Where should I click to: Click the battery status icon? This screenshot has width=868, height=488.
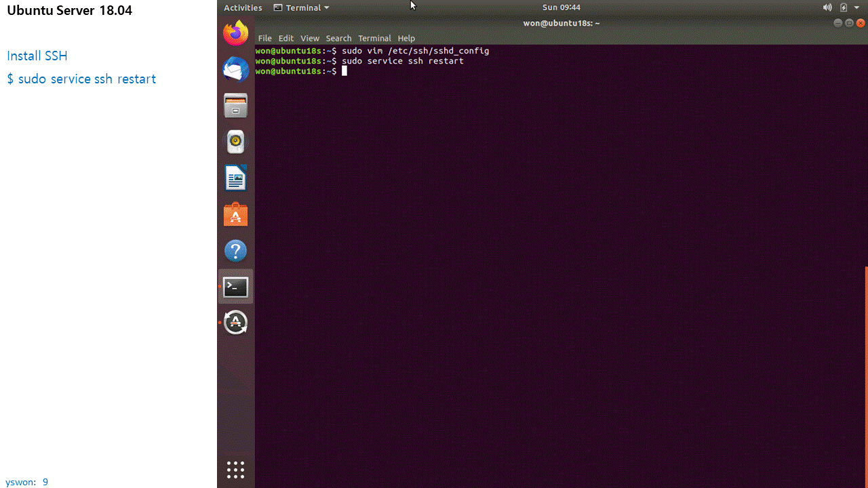(x=844, y=7)
